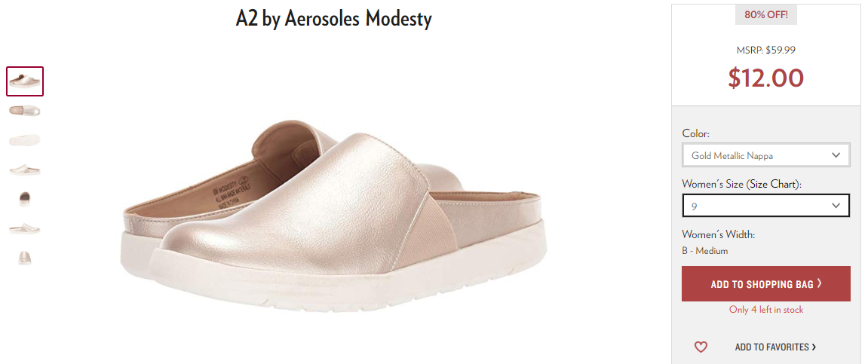
Task: Show the heel back-view thumbnail
Action: (25, 199)
